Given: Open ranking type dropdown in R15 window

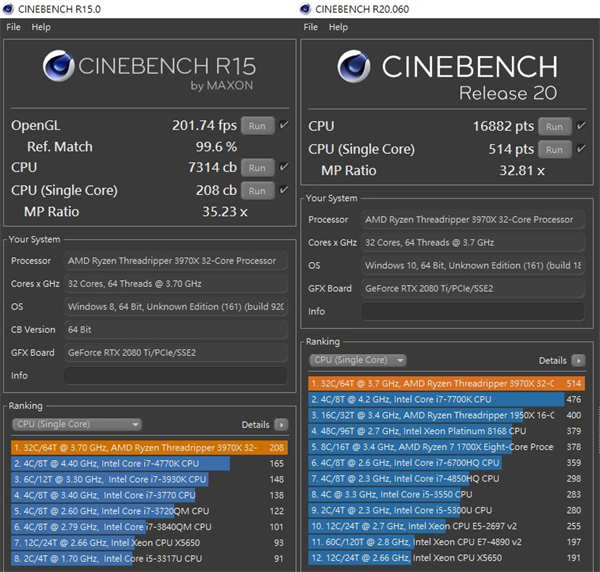Looking at the screenshot, I should click(77, 424).
